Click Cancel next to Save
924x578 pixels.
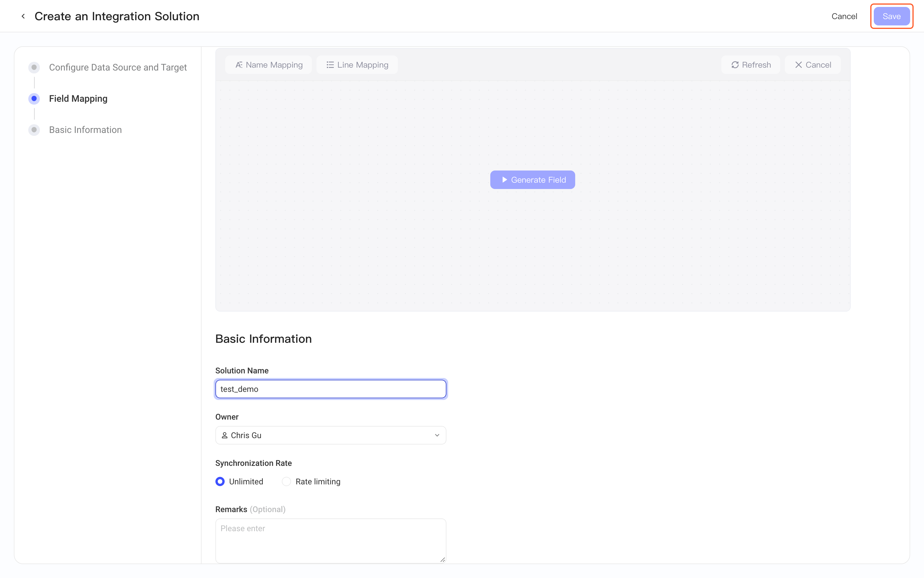[844, 16]
